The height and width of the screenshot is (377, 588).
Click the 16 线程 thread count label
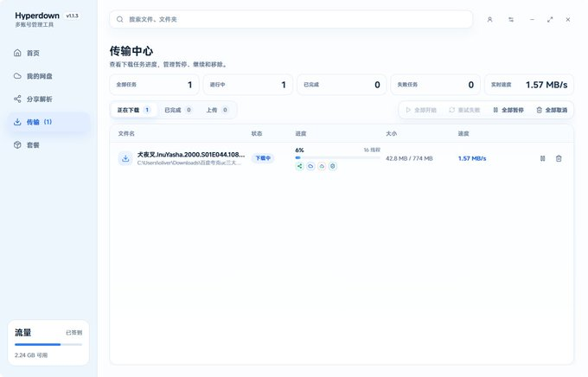372,150
